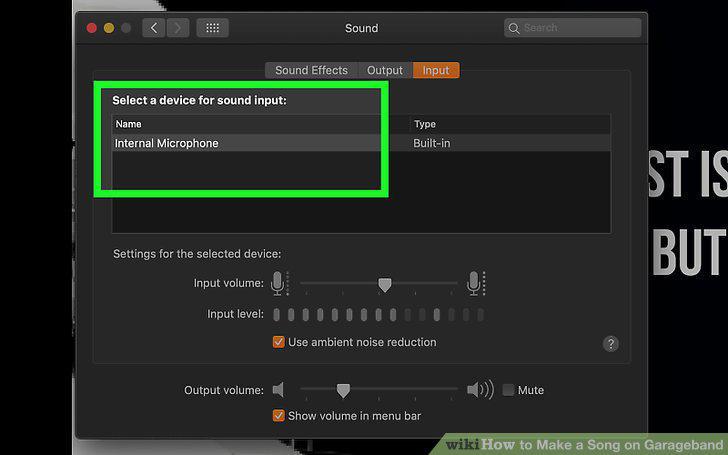The height and width of the screenshot is (455, 728).
Task: Select the Input tab
Action: point(436,70)
